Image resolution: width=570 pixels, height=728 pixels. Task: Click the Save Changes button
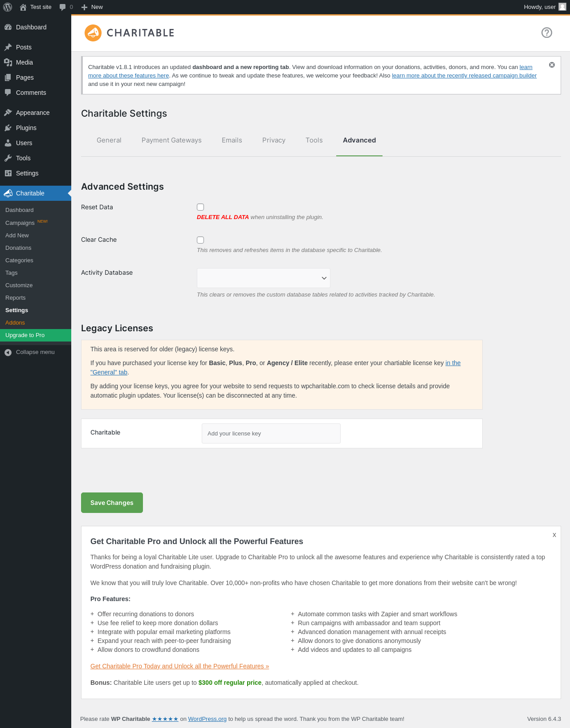[112, 503]
